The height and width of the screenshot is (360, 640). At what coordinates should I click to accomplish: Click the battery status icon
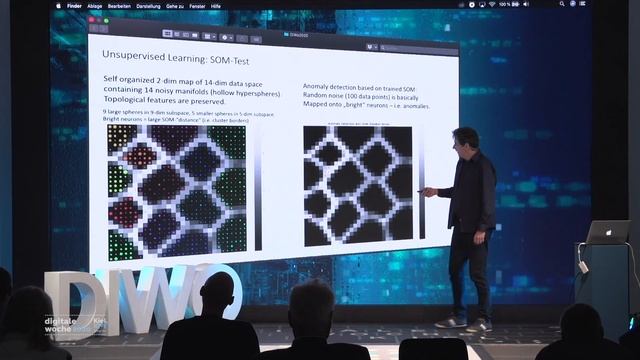click(516, 4)
